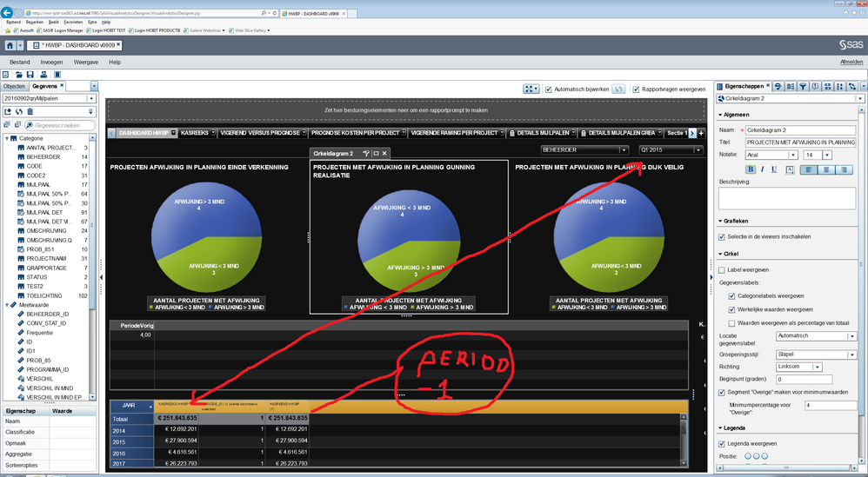
Task: Remove Cirkeldiagram 2 with its X icon
Action: tap(384, 153)
